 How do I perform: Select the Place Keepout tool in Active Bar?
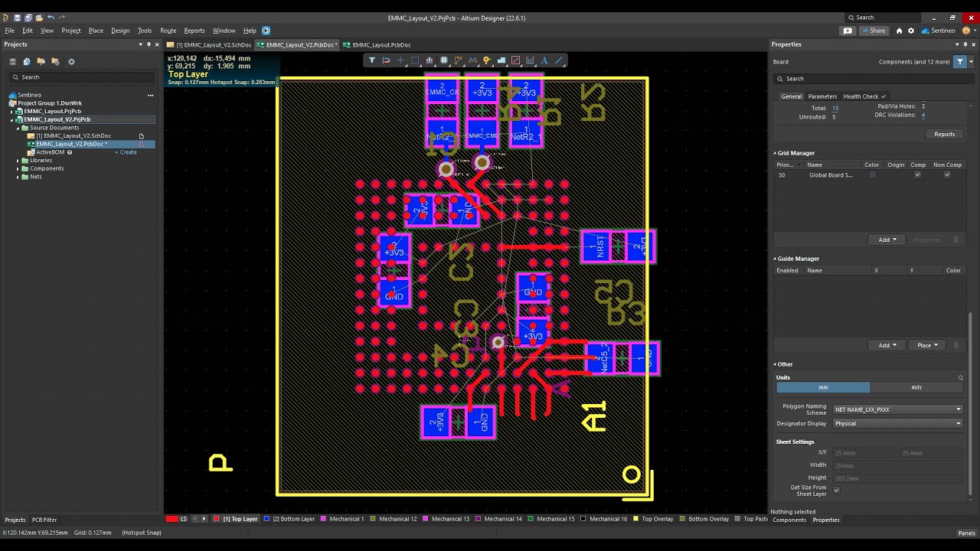click(x=515, y=60)
